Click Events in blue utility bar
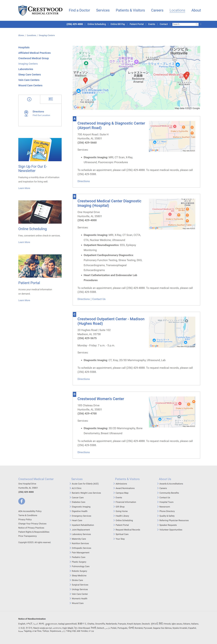The height and width of the screenshot is (644, 217). pos(152,24)
